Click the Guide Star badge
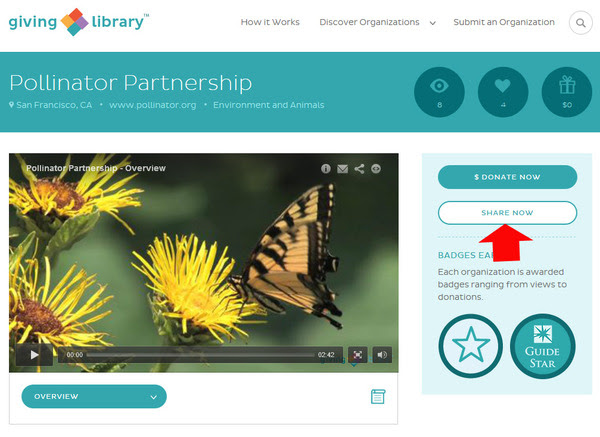The width and height of the screenshot is (600, 437). pos(543,346)
